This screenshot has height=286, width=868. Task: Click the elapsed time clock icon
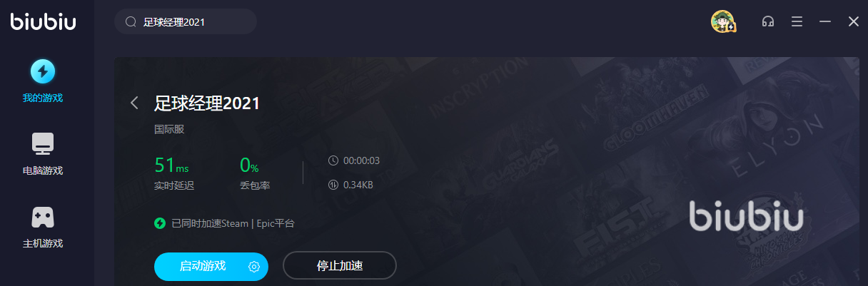(x=333, y=160)
